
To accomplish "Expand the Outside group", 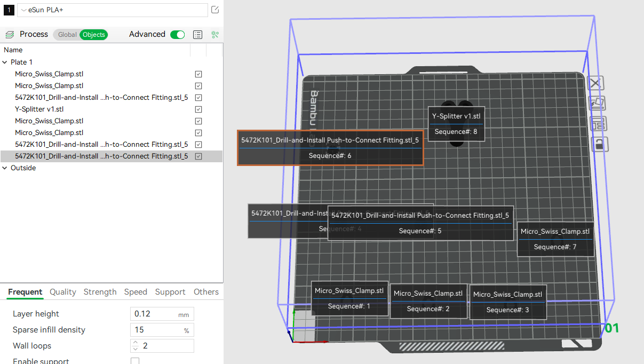I will (x=5, y=168).
